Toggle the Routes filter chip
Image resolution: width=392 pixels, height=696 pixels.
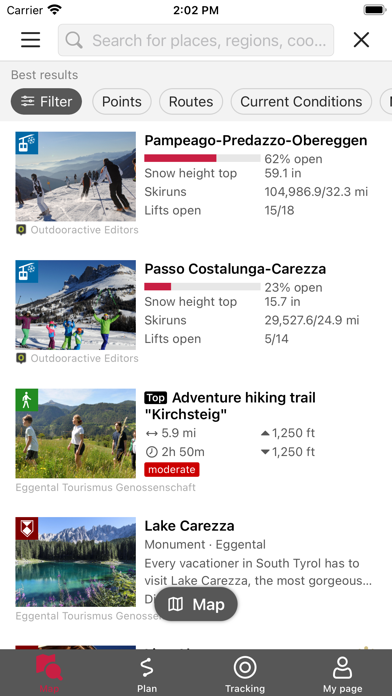point(191,102)
